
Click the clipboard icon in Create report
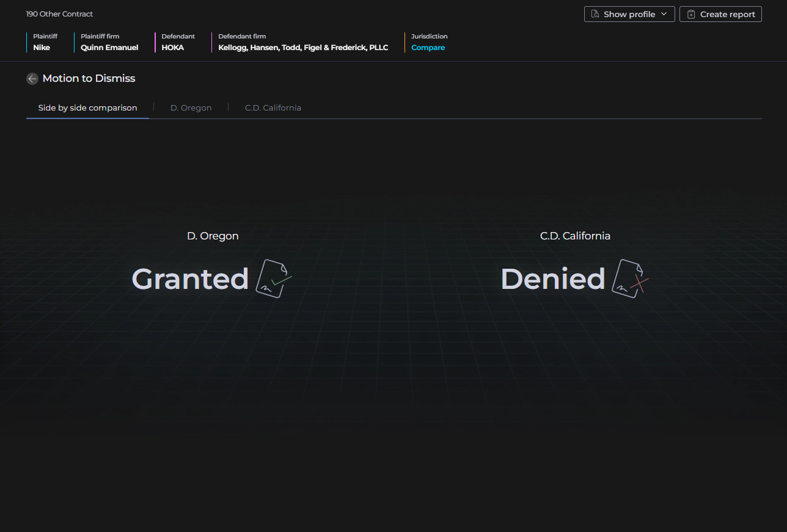pos(691,14)
